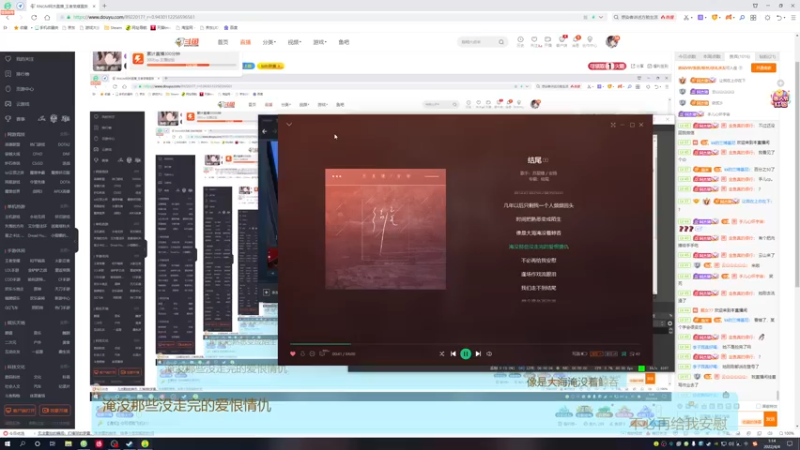Screen dimensions: 800x450
Task: Open watch history clock icon
Action: click(520, 41)
